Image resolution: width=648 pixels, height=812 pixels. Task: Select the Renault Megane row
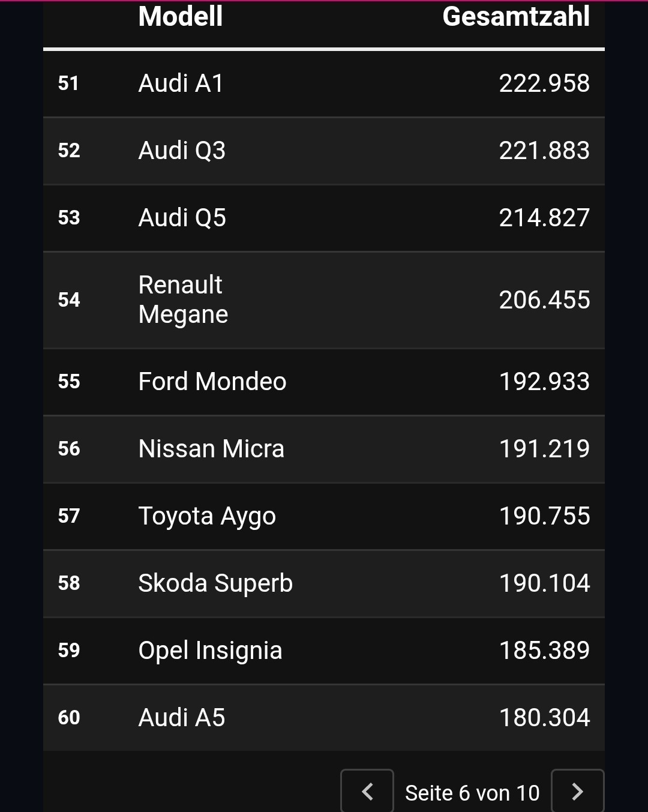(324, 300)
